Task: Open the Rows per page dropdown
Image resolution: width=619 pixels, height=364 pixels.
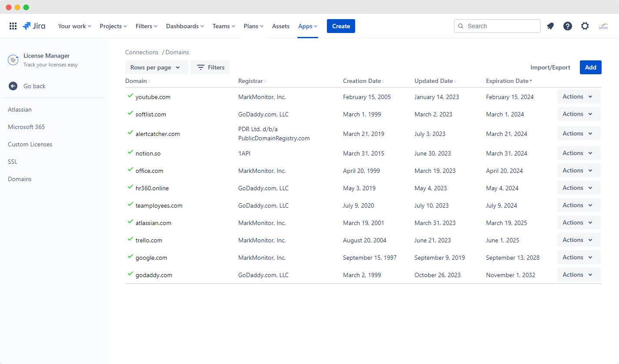Action: tap(156, 67)
